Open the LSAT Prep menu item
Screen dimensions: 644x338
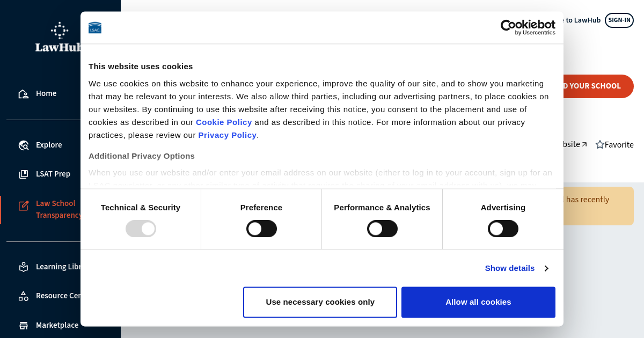coord(53,174)
